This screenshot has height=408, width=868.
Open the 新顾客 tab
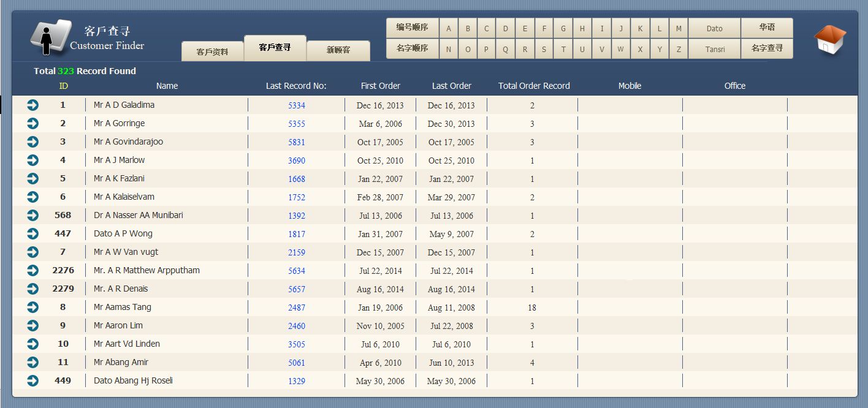pos(338,51)
